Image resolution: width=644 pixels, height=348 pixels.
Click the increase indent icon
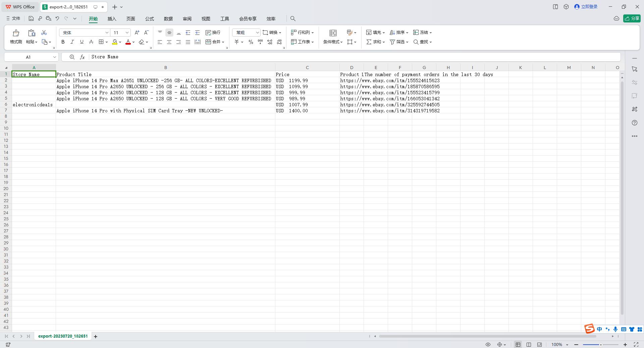click(198, 33)
